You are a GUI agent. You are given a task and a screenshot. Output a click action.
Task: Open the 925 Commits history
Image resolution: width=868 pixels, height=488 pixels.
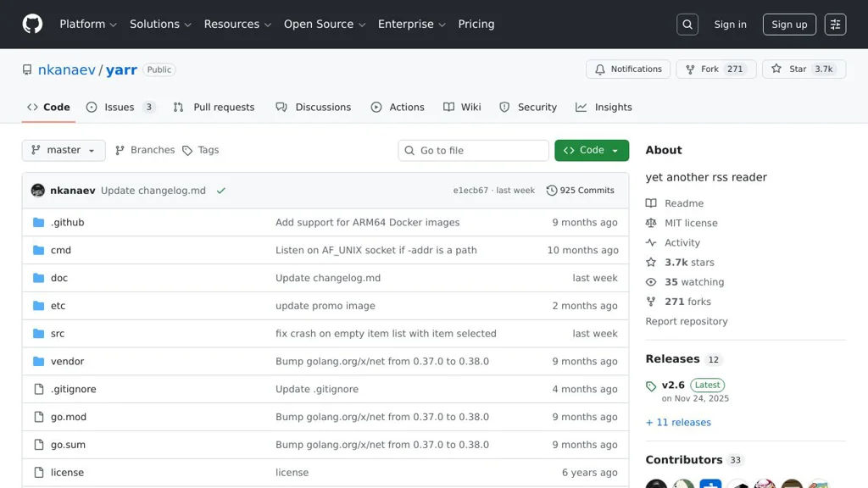[x=581, y=191]
